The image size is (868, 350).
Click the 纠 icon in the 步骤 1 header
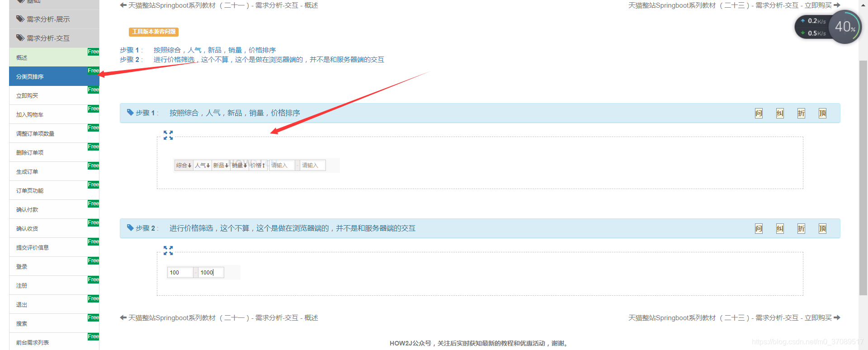point(780,113)
